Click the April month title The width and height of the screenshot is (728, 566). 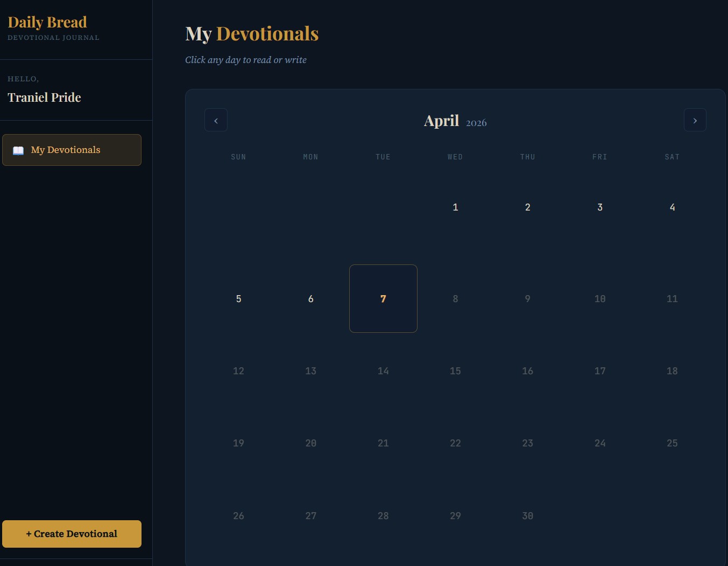click(441, 121)
